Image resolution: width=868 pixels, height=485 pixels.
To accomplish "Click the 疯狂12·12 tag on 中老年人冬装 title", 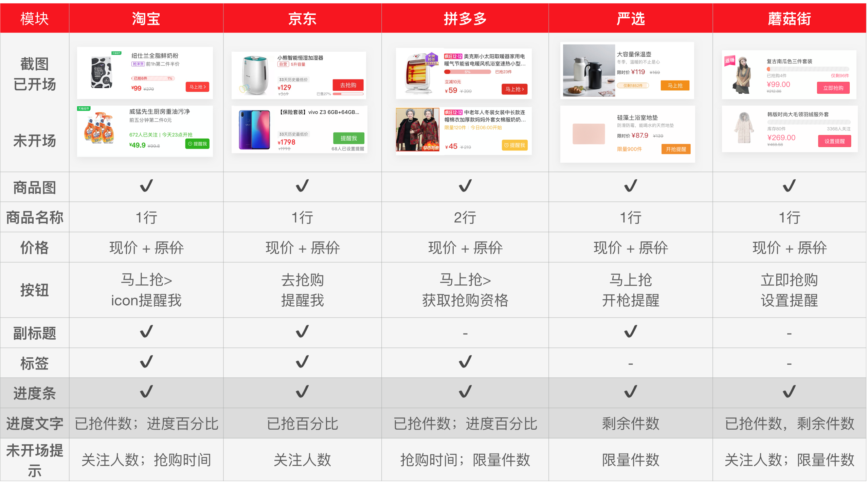I will pos(453,112).
